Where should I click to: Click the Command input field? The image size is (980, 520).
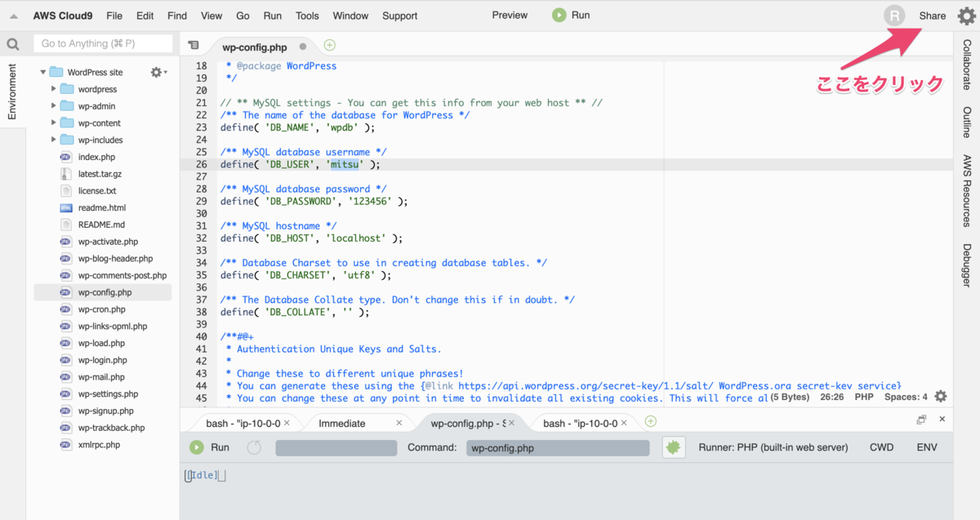(558, 448)
